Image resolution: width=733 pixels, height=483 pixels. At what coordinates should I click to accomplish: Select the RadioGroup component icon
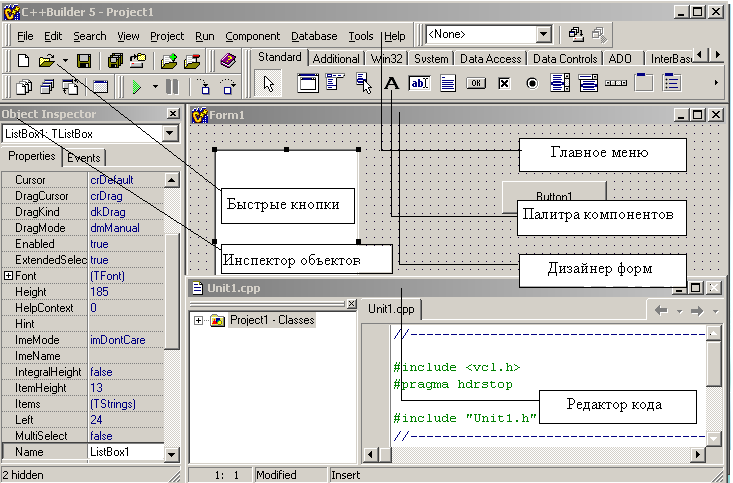pos(672,82)
